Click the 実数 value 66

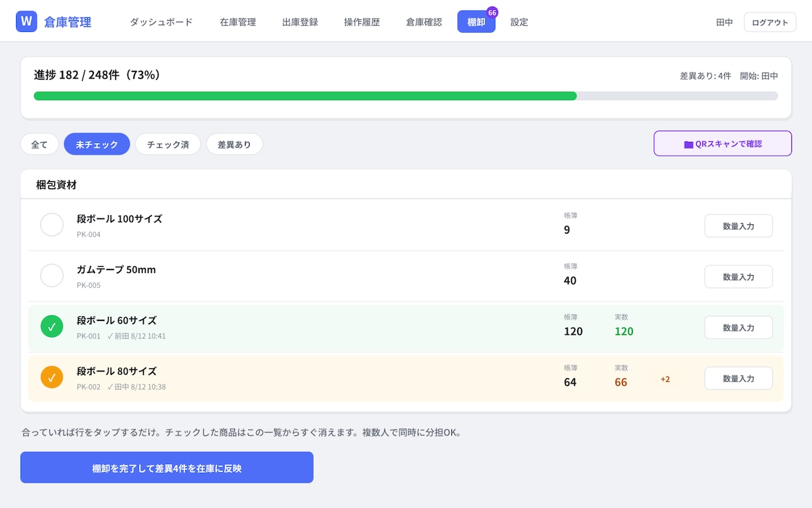coord(621,382)
